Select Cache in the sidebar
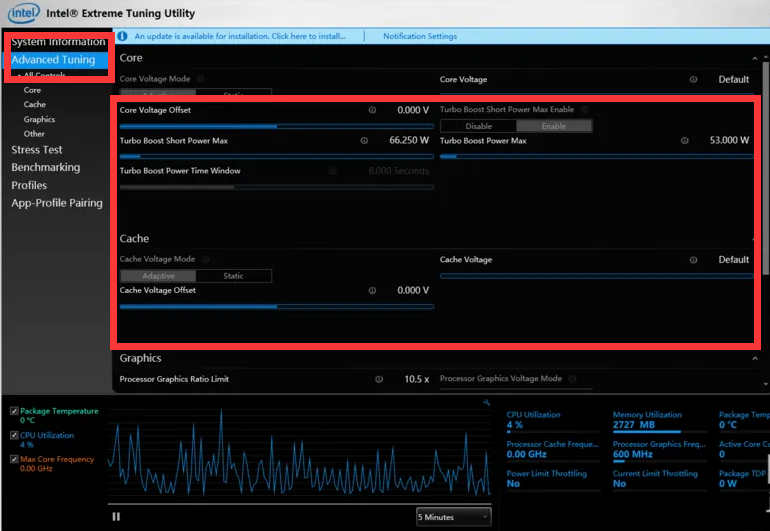Screen dimensions: 770x531 tap(34, 105)
